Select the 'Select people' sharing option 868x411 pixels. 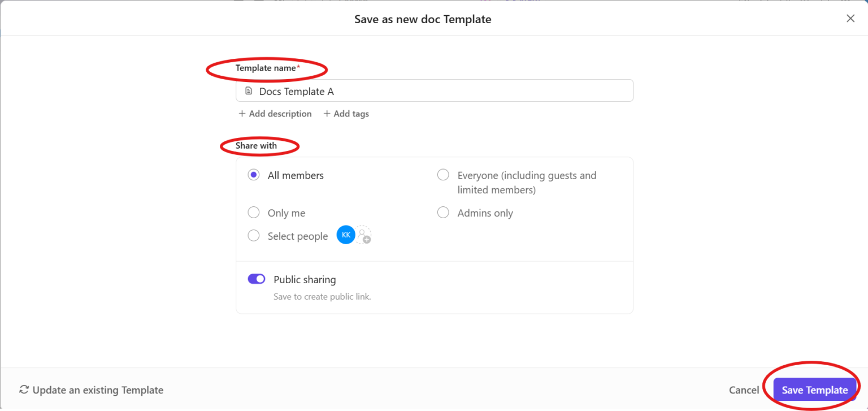254,235
